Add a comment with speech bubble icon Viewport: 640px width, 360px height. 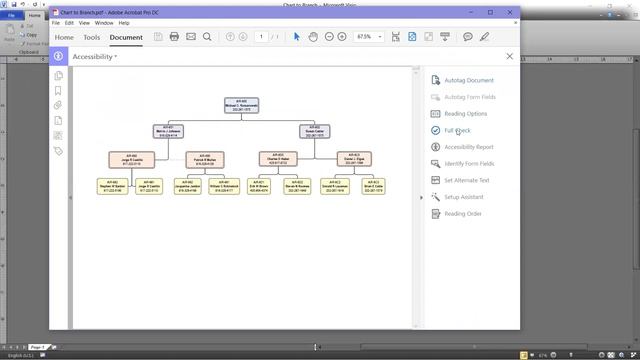tap(468, 37)
